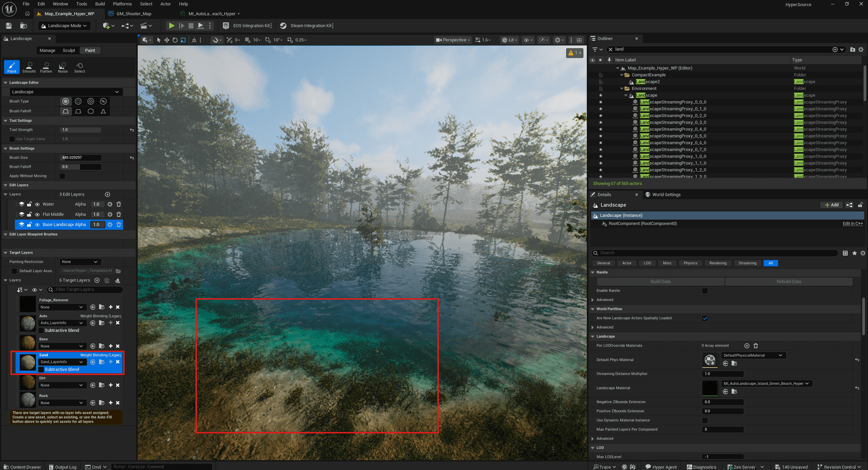Image resolution: width=868 pixels, height=470 pixels.
Task: Filter details by Rendering
Action: 718,263
